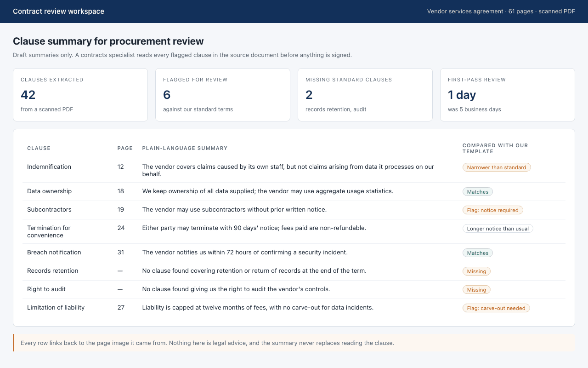Click the Clause column header
The image size is (588, 368).
(x=39, y=149)
